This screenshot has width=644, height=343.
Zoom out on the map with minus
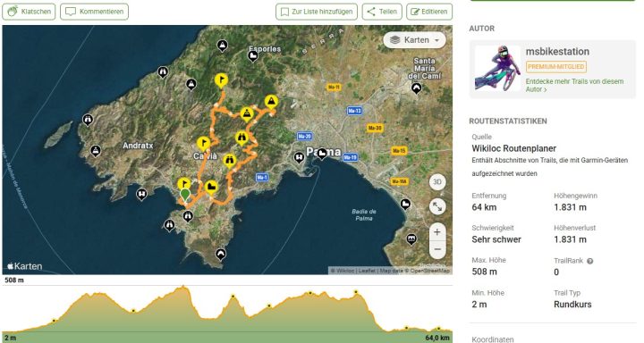click(437, 249)
